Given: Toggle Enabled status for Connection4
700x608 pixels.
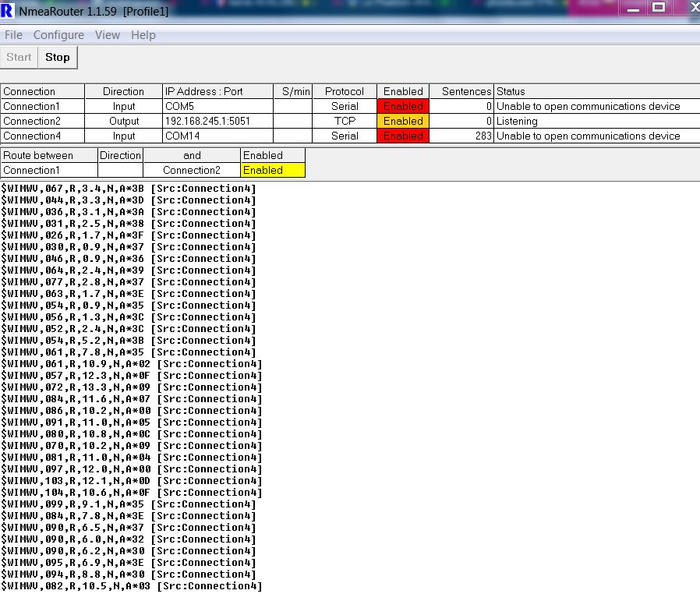Looking at the screenshot, I should point(403,136).
